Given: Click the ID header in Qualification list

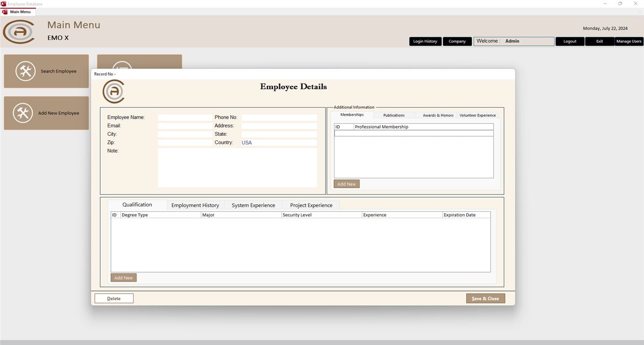Looking at the screenshot, I should [115, 215].
